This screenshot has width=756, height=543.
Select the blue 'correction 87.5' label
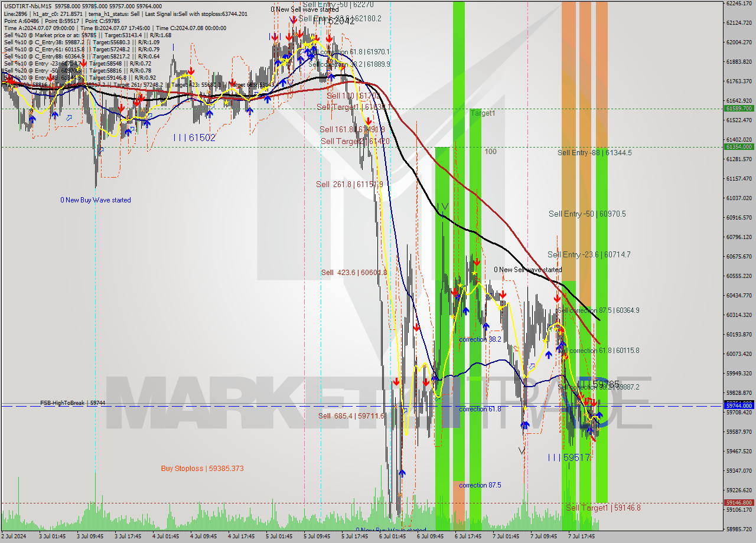tap(480, 485)
